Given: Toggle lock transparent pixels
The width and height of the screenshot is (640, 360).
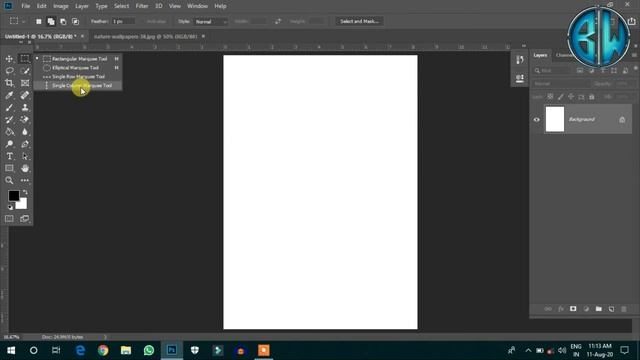Looking at the screenshot, I should pyautogui.click(x=550, y=97).
